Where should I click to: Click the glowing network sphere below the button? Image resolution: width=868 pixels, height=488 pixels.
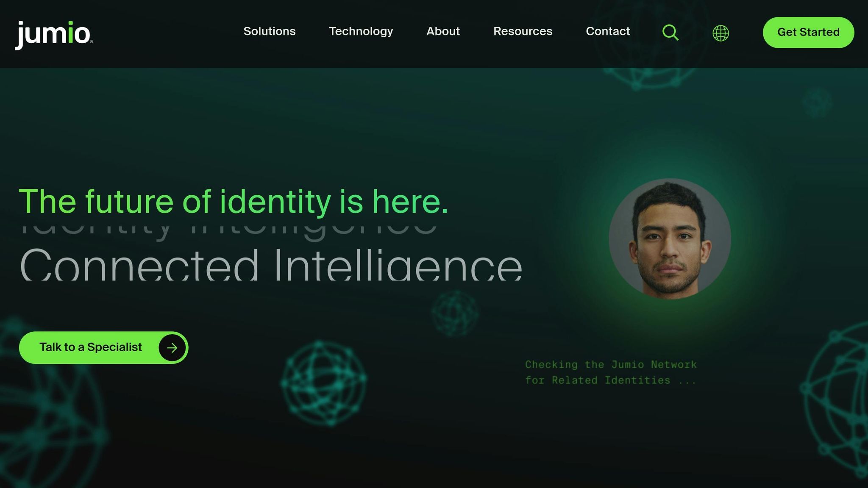pos(324,383)
